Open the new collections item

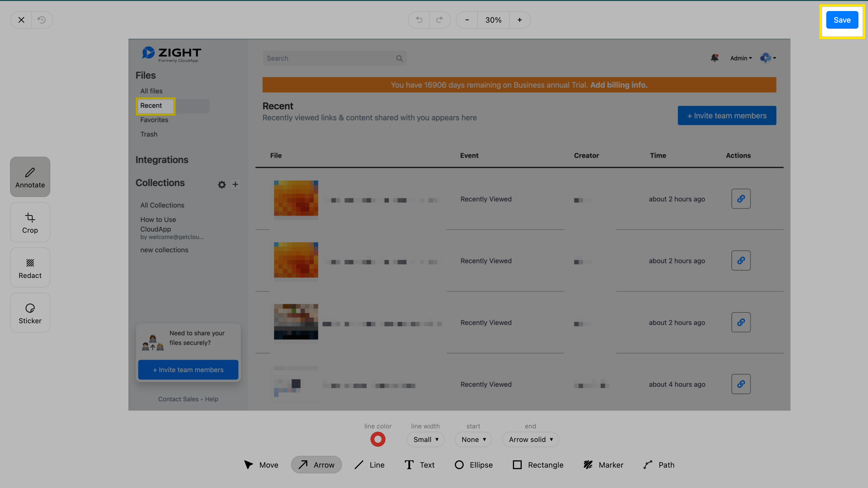point(164,250)
